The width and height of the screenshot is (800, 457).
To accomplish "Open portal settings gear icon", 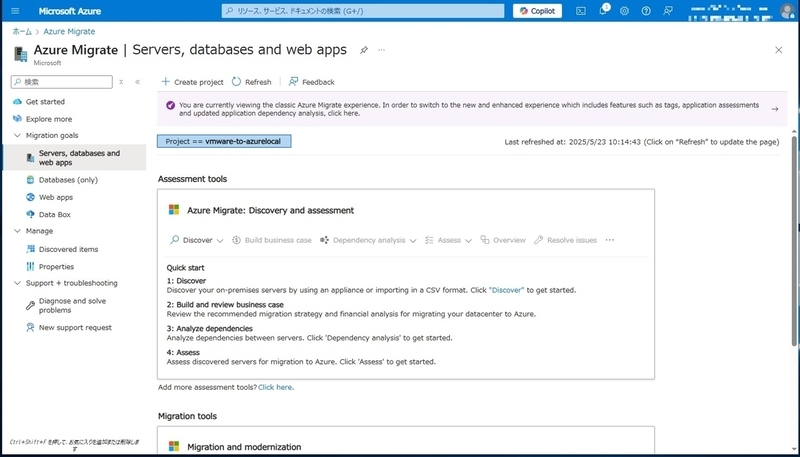I will (x=624, y=11).
